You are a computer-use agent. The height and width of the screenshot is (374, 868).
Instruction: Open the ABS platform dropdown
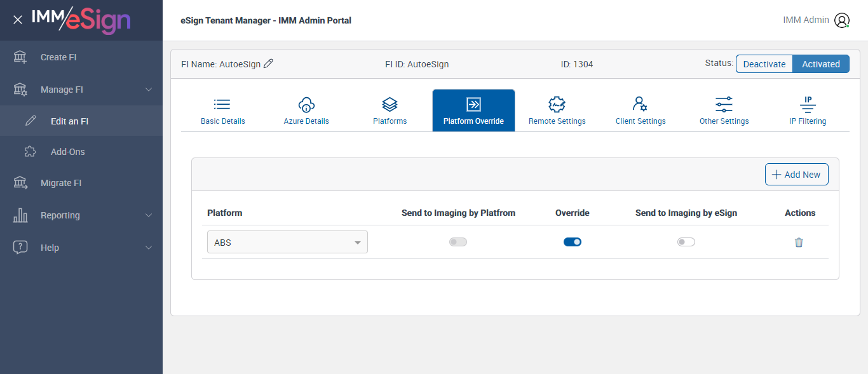287,242
